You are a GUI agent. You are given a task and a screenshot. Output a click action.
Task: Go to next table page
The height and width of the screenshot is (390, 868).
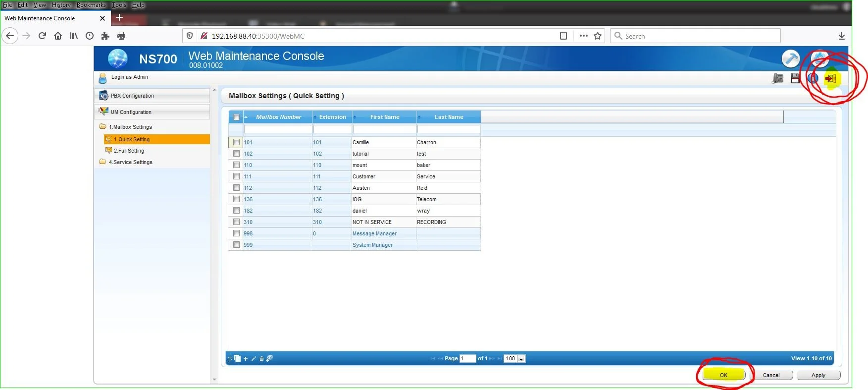[492, 358]
